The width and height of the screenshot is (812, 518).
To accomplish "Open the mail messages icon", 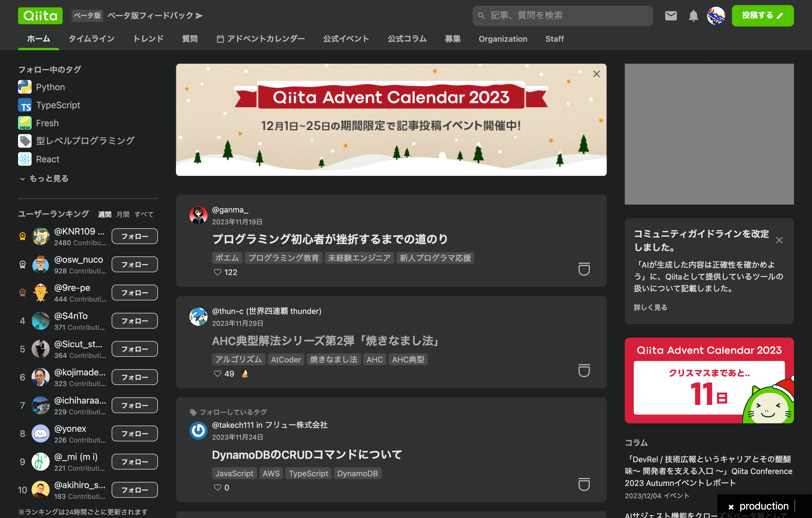I will pos(671,16).
